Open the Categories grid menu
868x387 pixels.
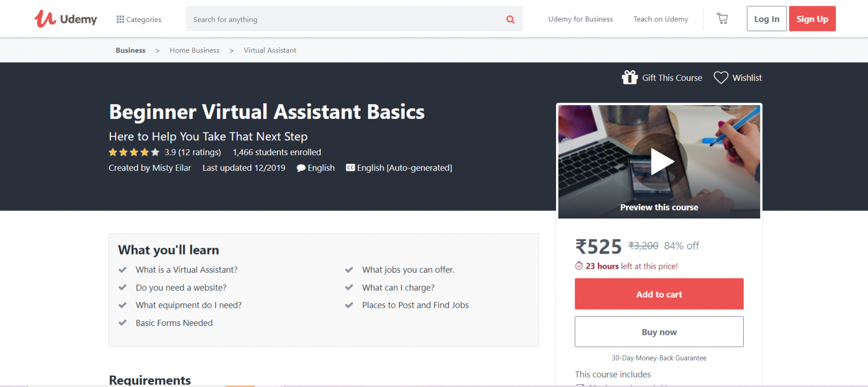(138, 19)
